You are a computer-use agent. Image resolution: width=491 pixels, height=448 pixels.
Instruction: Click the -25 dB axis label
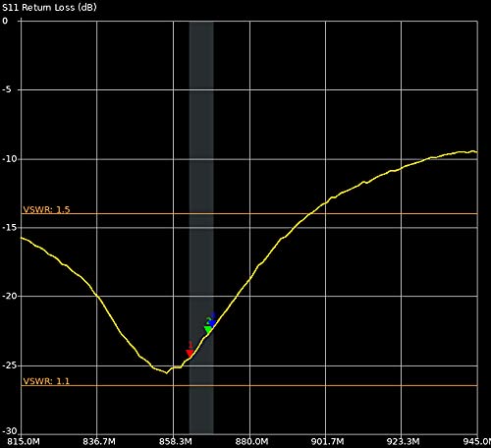[10, 365]
